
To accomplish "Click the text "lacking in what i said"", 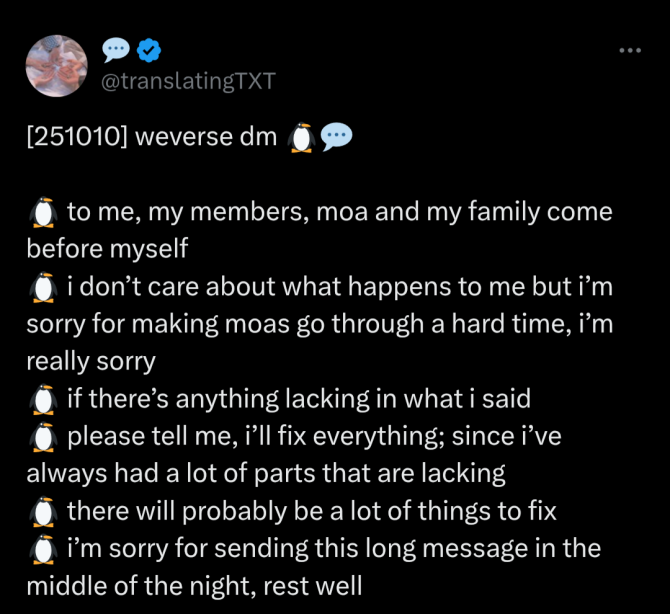I will pos(421,399).
